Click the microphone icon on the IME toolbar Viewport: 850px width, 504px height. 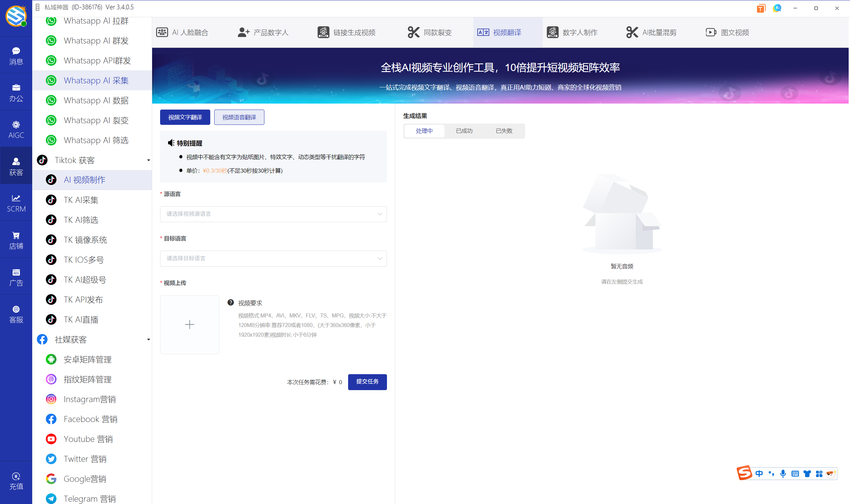[783, 473]
